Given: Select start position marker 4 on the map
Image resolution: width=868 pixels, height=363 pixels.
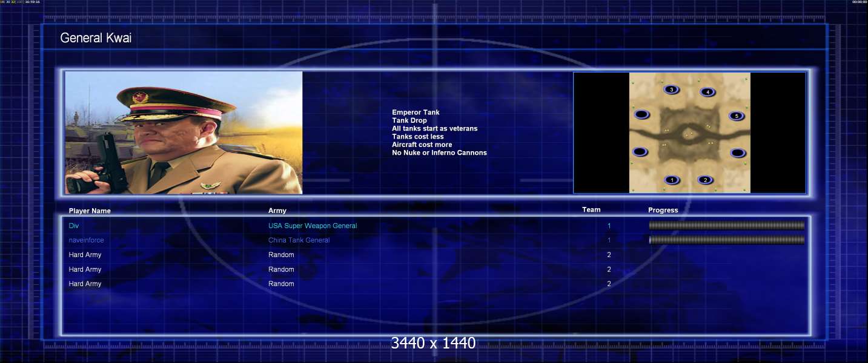Looking at the screenshot, I should (x=707, y=92).
